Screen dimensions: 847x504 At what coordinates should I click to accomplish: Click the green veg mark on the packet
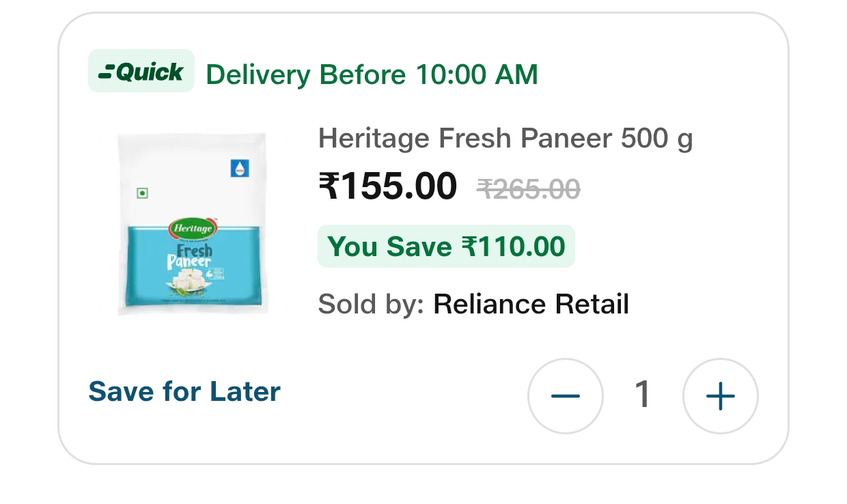tap(143, 193)
